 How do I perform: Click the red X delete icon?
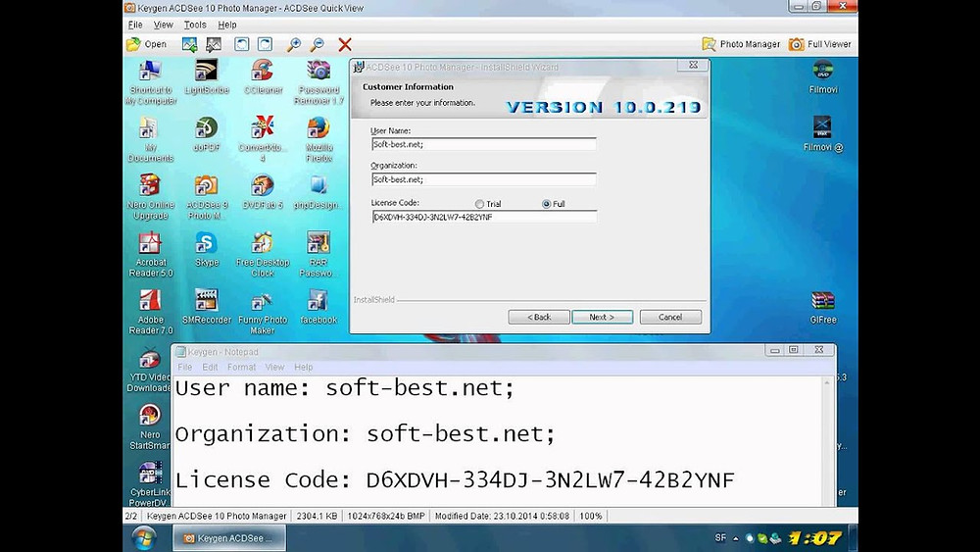(345, 44)
